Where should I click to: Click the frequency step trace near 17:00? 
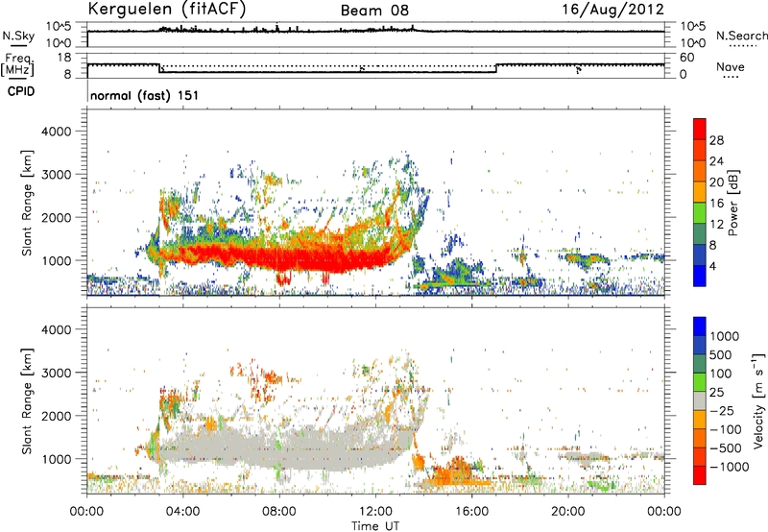click(x=496, y=68)
